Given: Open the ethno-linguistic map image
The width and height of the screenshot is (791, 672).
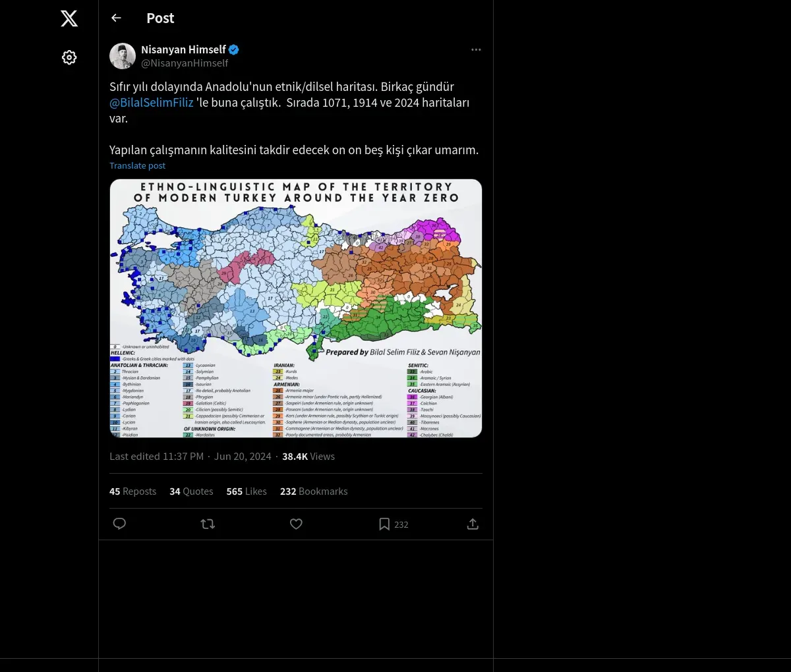Looking at the screenshot, I should pos(296,308).
